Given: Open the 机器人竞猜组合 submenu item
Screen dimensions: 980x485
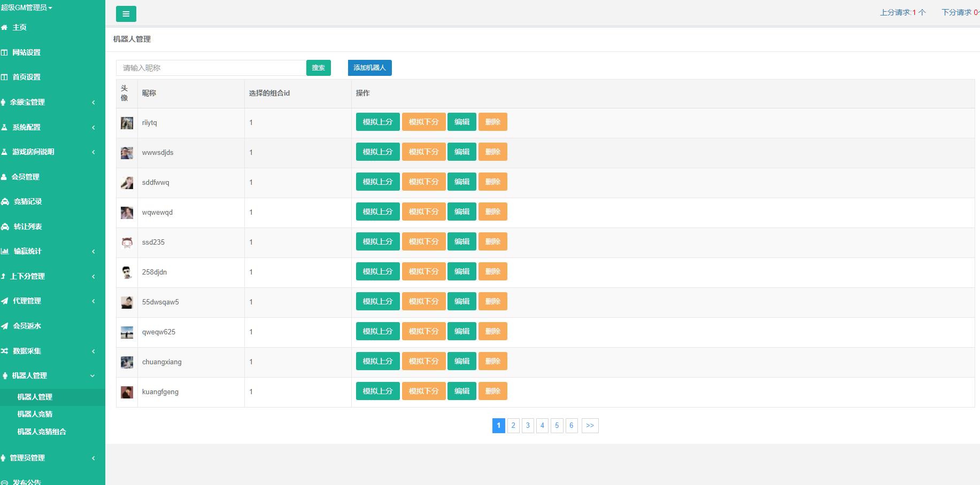Looking at the screenshot, I should point(42,432).
